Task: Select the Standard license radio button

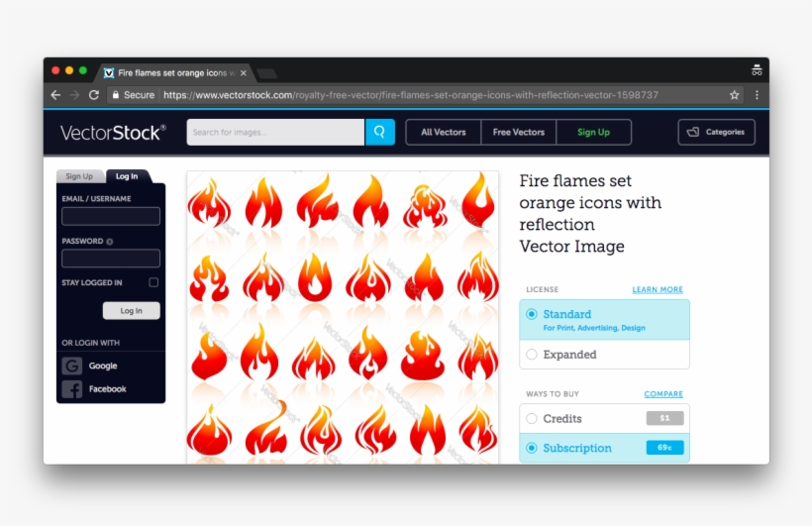Action: pyautogui.click(x=532, y=314)
